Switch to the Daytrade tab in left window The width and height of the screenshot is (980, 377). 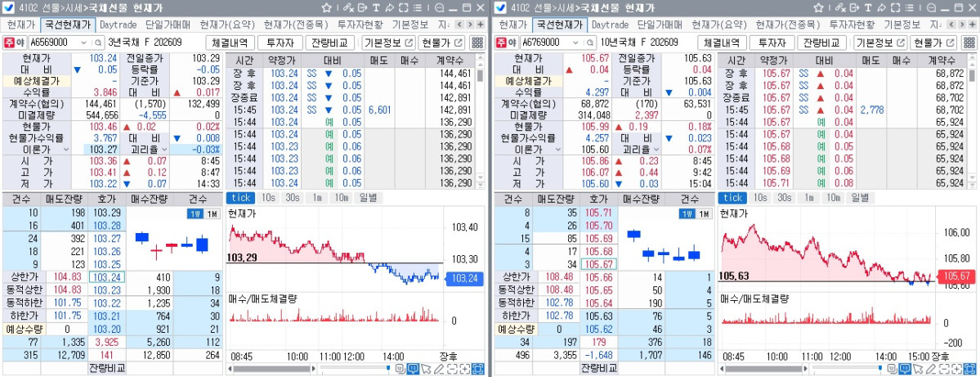coord(118,25)
